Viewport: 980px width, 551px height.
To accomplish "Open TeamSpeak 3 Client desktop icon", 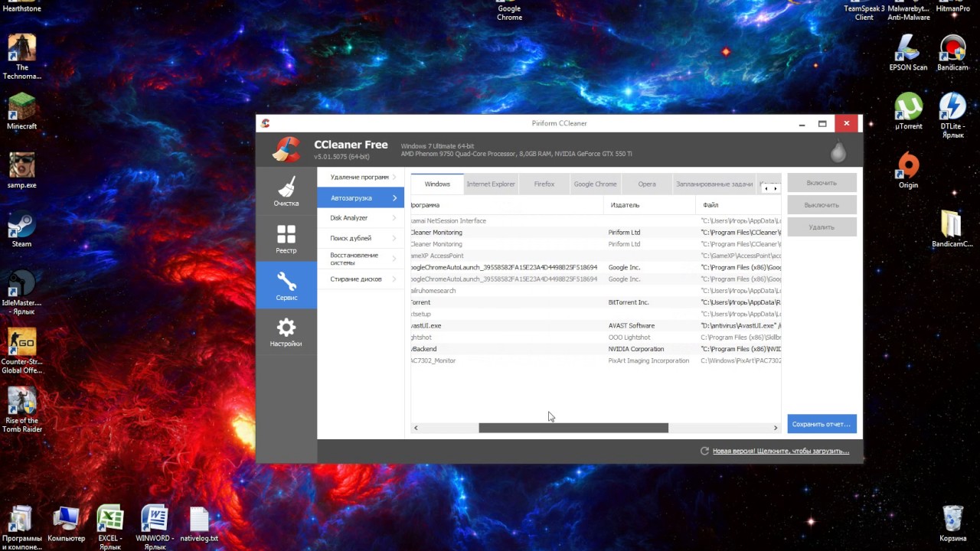I will point(864,11).
